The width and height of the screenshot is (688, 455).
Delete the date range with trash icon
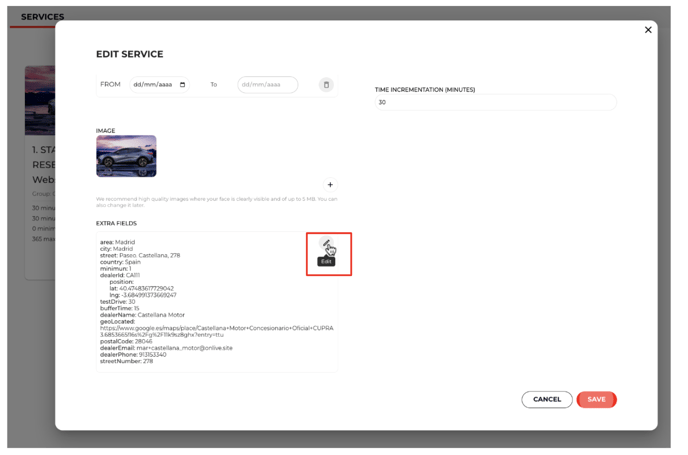(326, 85)
